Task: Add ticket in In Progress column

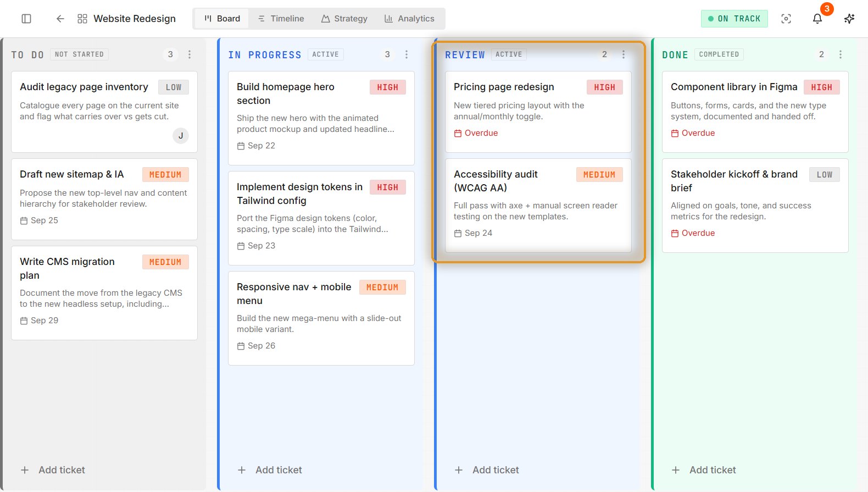Action: (270, 470)
